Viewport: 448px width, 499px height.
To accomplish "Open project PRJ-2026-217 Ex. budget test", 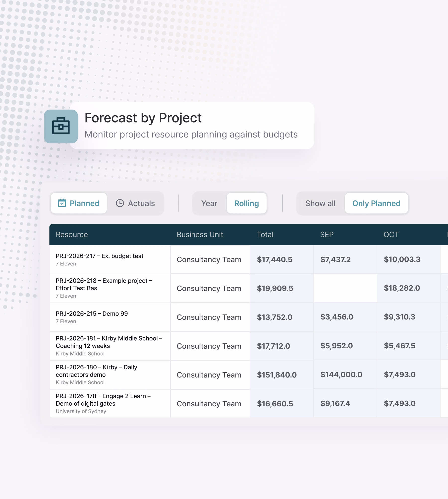I will [100, 256].
